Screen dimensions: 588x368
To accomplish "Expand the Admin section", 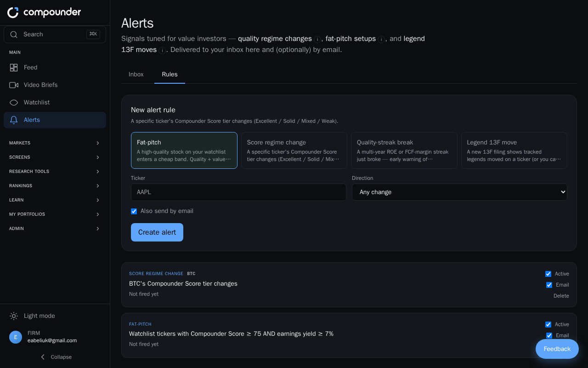I will coord(55,229).
